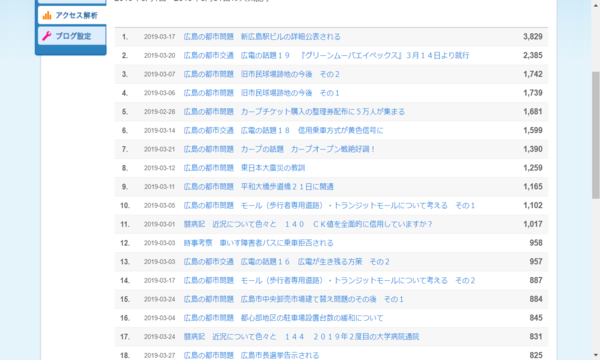Open rank 14 トランジットモール その2 article
This screenshot has width=600, height=360.
click(x=329, y=280)
